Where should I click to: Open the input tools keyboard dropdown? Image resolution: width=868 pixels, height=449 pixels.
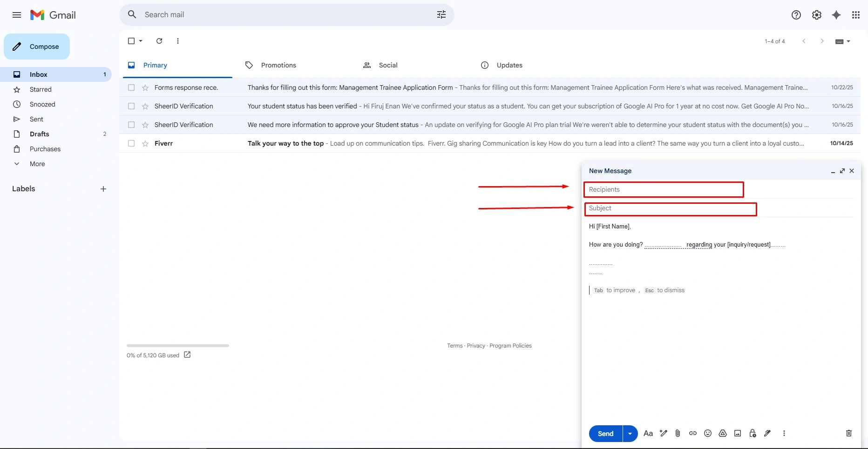pos(843,41)
